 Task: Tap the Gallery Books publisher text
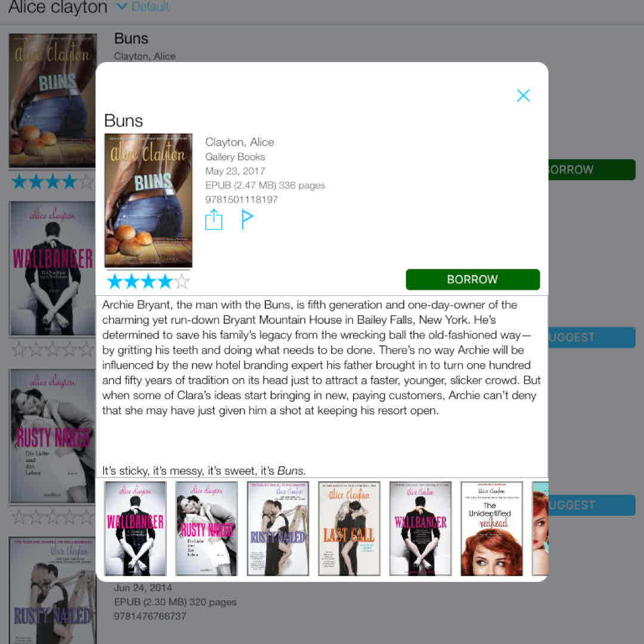pyautogui.click(x=235, y=157)
